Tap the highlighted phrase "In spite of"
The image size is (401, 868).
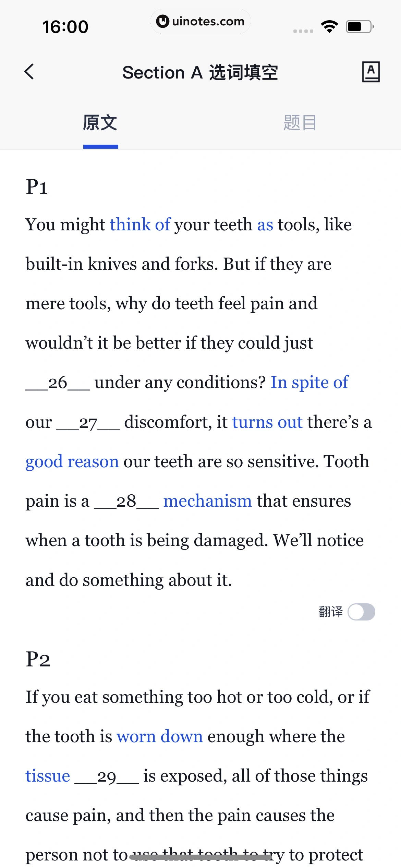[x=309, y=383]
